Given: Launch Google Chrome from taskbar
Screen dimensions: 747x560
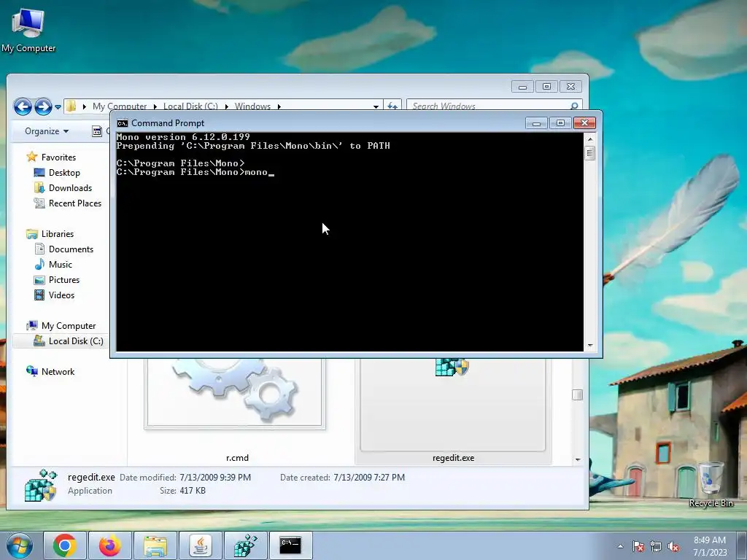Looking at the screenshot, I should coord(65,545).
